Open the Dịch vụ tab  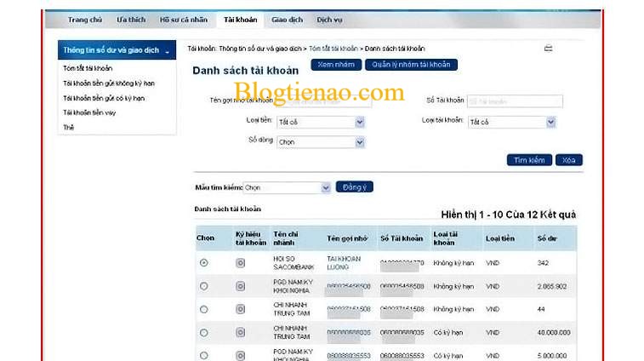(x=329, y=20)
